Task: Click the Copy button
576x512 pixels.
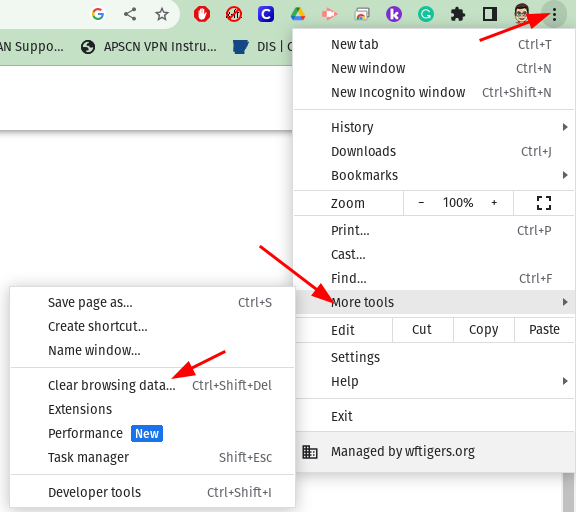Action: (484, 330)
